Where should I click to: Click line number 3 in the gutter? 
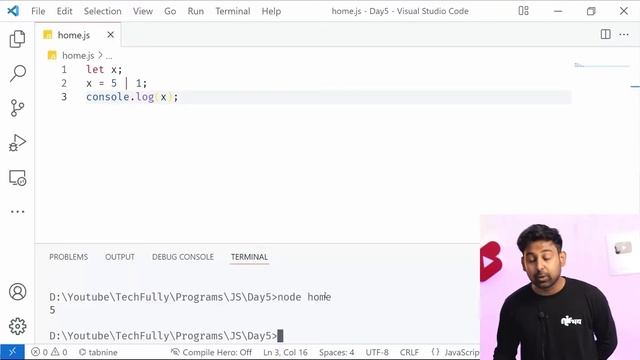64,97
